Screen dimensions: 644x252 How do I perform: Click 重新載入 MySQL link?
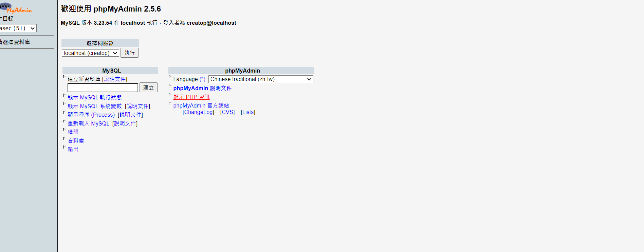pyautogui.click(x=88, y=123)
